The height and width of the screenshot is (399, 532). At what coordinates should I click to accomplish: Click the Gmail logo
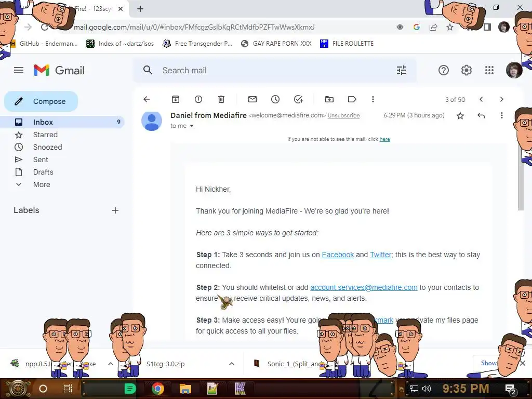59,70
